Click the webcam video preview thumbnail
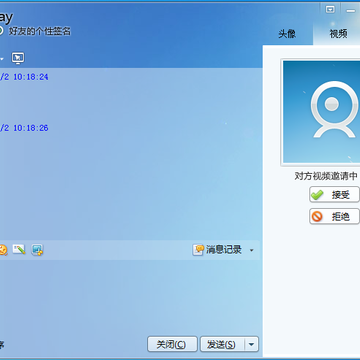The height and width of the screenshot is (360, 360). point(321,112)
